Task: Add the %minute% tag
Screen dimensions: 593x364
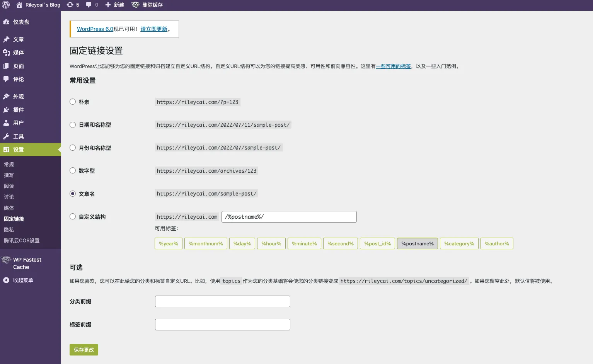Action: click(304, 243)
